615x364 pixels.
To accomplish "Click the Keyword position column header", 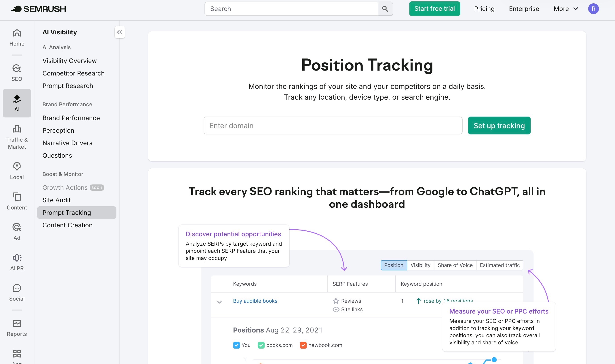I will [x=421, y=284].
